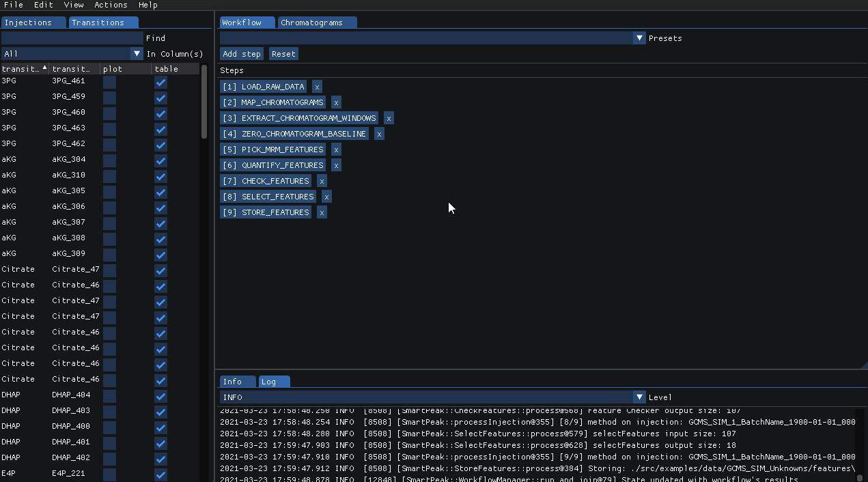This screenshot has height=482, width=868.
Task: Select the [2] MAP_CHROMATOGRAMS step button
Action: [x=273, y=102]
